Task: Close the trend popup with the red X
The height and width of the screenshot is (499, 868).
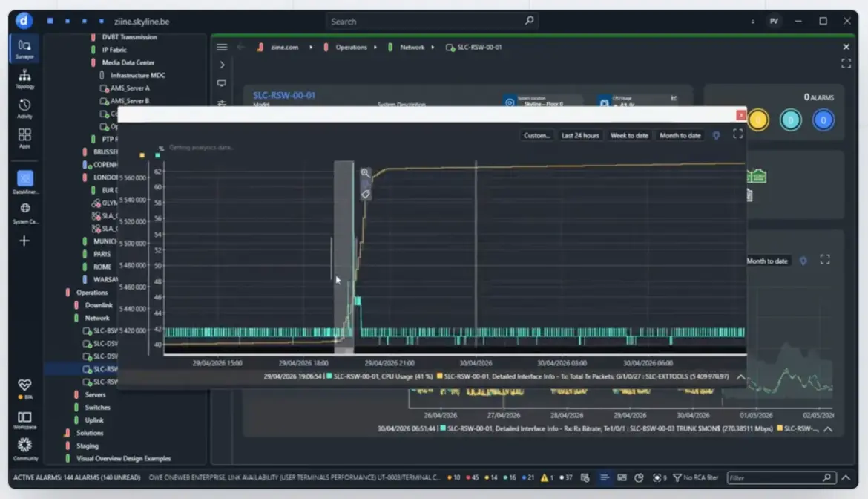Action: click(x=740, y=114)
